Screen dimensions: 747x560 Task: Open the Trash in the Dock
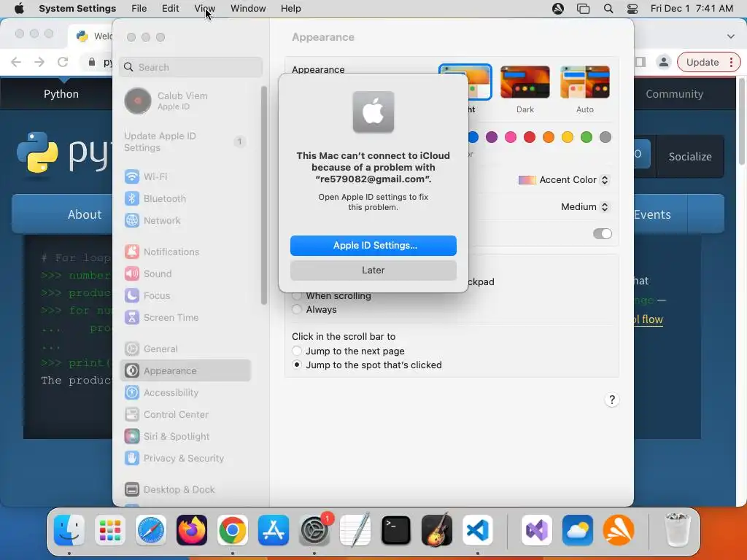(678, 530)
